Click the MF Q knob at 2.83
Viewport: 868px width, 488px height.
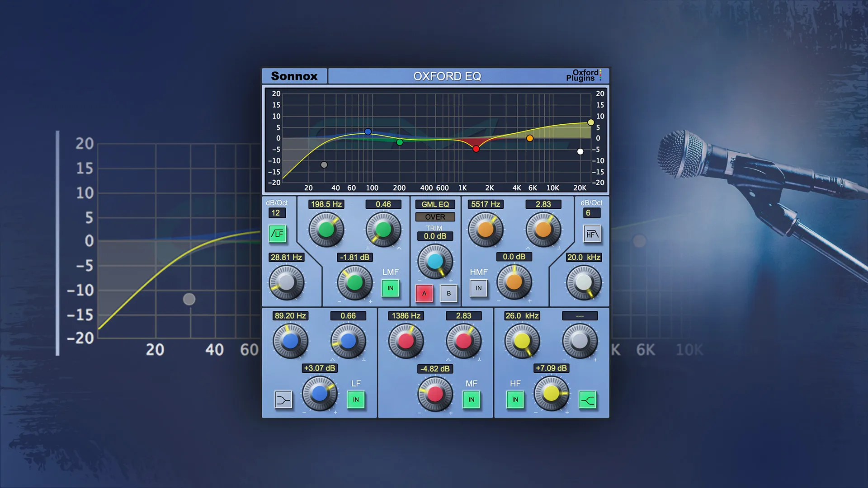click(463, 341)
